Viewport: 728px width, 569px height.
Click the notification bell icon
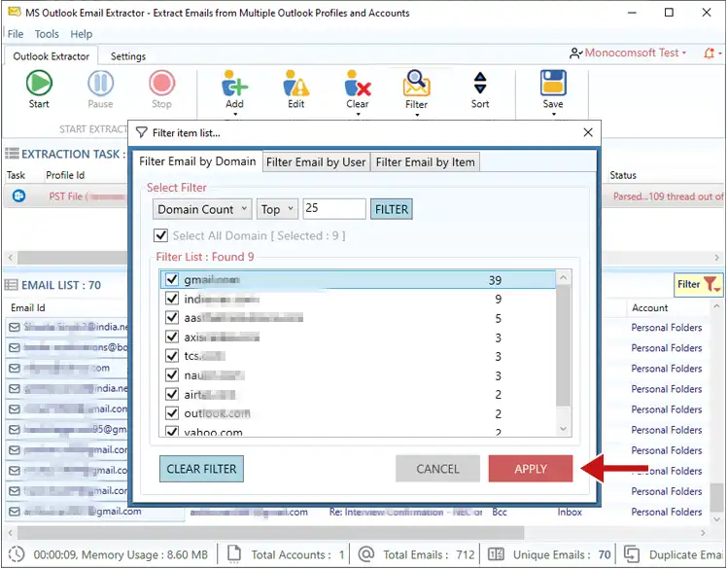709,53
